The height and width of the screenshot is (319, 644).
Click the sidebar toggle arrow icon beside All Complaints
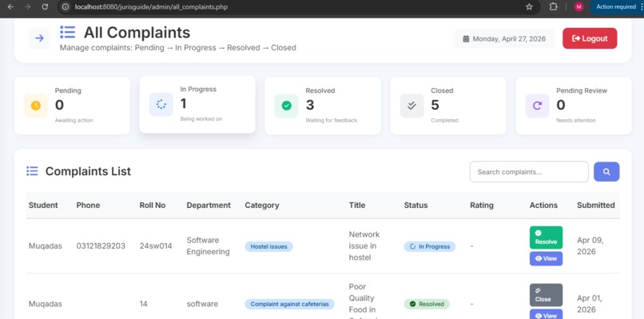click(39, 38)
